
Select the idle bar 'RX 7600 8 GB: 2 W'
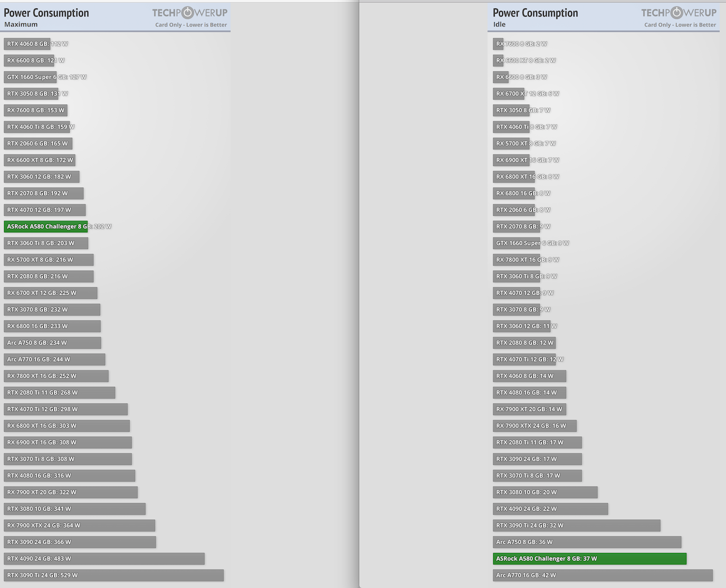coord(498,44)
